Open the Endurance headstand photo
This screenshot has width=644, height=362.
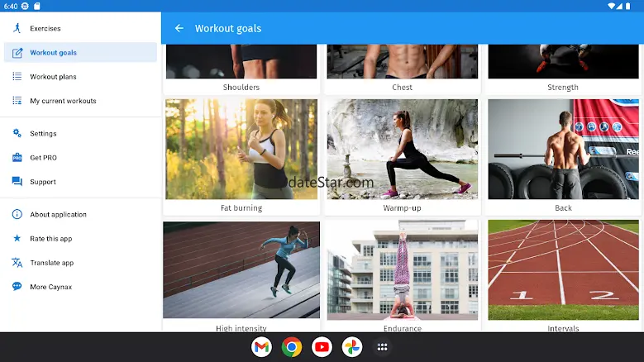click(403, 269)
